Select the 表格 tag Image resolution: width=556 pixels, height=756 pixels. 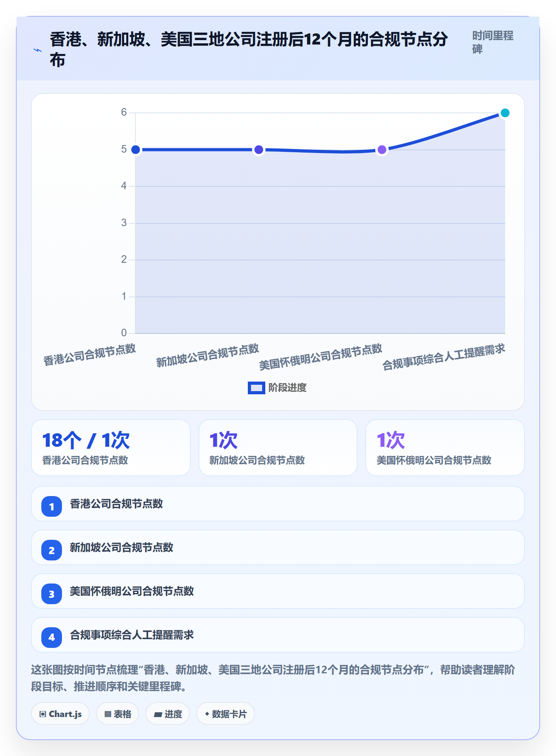[118, 714]
